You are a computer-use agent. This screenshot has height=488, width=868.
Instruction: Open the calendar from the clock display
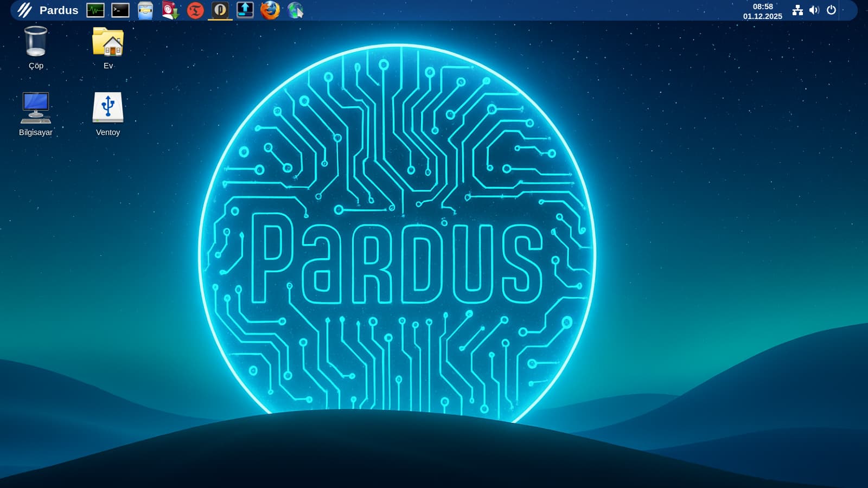[x=762, y=11]
